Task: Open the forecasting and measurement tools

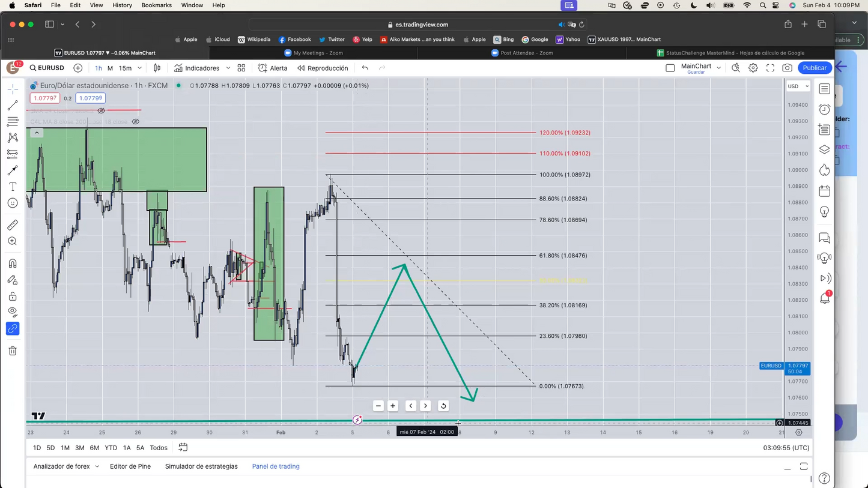Action: (13, 154)
